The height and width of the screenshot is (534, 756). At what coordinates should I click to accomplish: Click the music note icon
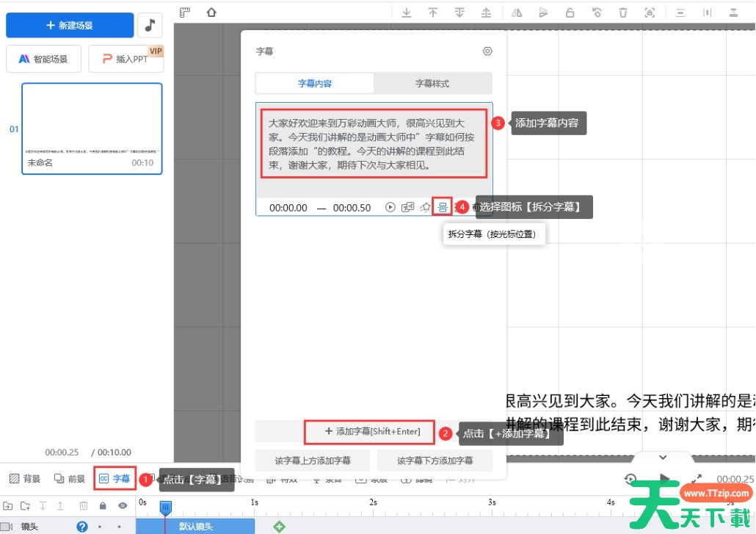pos(150,25)
